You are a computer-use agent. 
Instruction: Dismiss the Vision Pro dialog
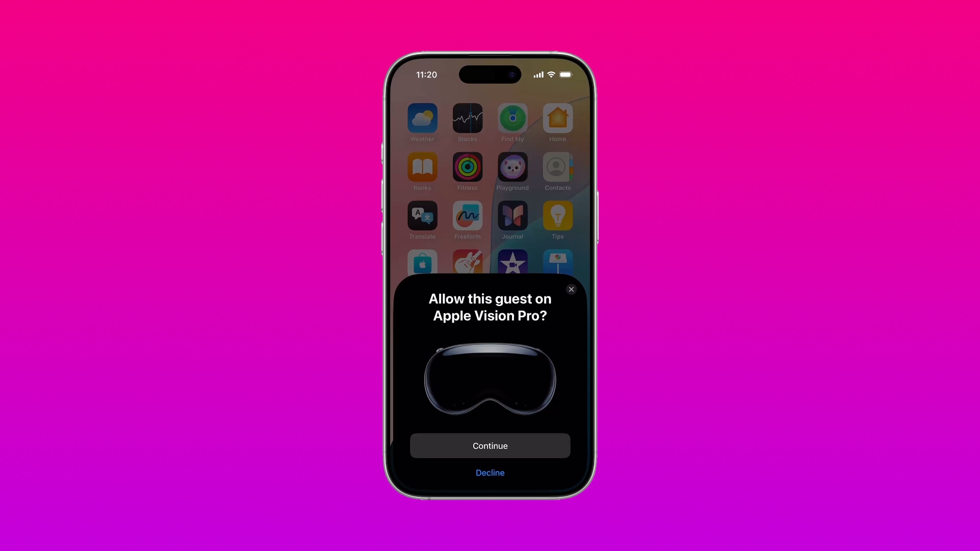click(x=572, y=289)
